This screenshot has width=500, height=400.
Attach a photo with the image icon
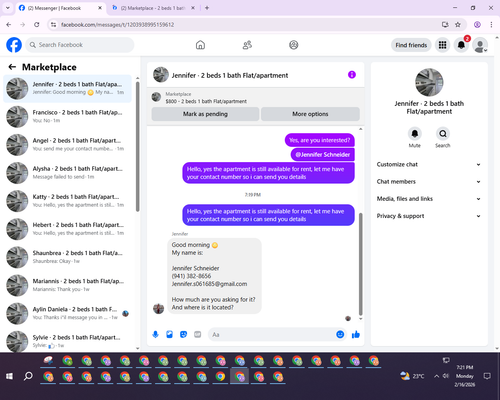(x=169, y=334)
